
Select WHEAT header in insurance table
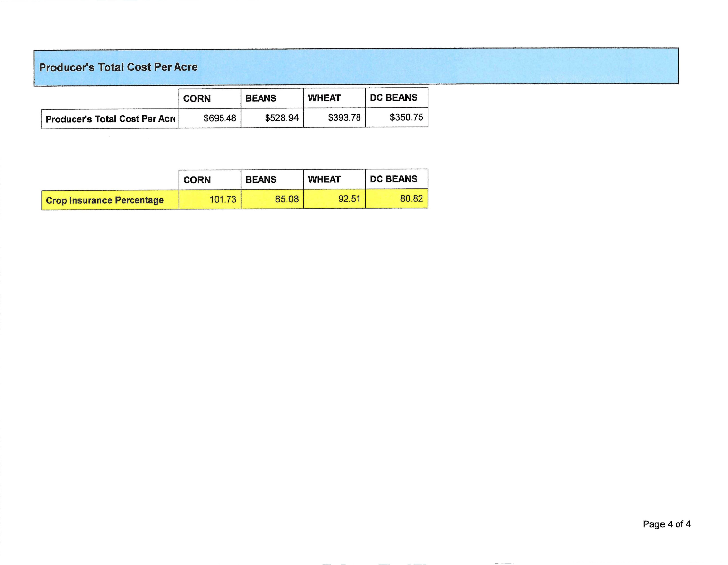324,179
